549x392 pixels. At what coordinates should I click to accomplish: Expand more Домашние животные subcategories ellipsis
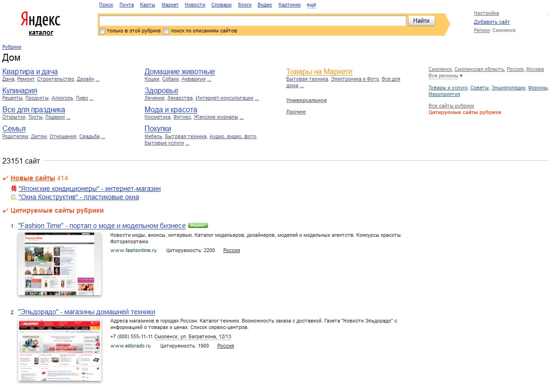209,79
